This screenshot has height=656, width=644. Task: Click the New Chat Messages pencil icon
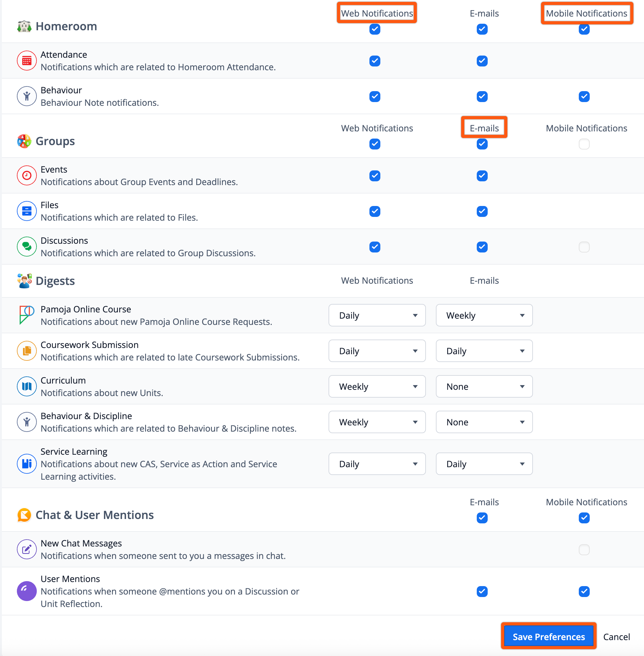point(27,550)
